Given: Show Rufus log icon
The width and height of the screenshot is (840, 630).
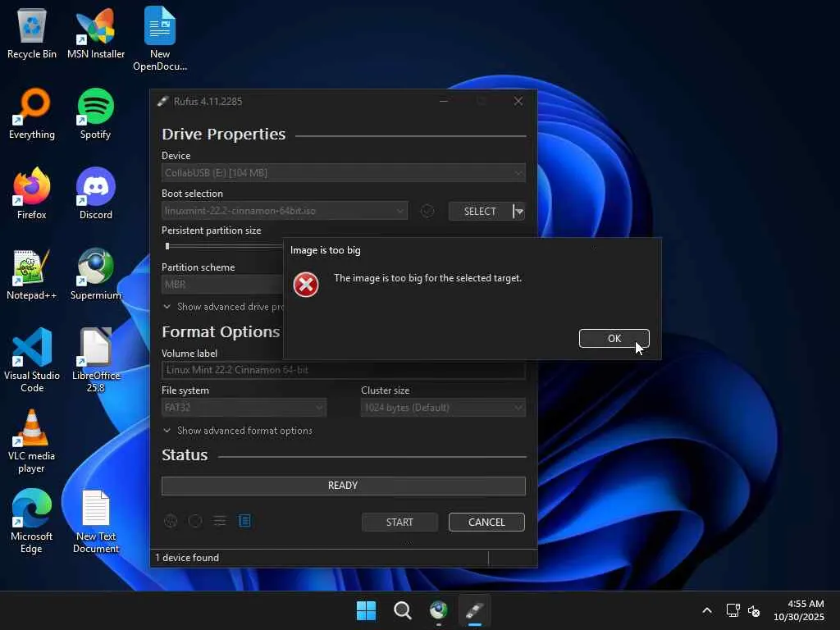Looking at the screenshot, I should tap(244, 521).
